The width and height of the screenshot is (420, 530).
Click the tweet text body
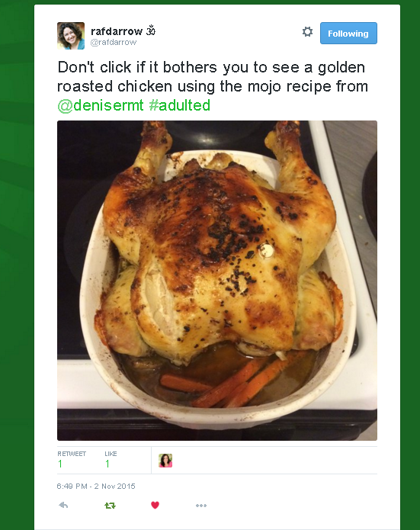click(x=213, y=86)
